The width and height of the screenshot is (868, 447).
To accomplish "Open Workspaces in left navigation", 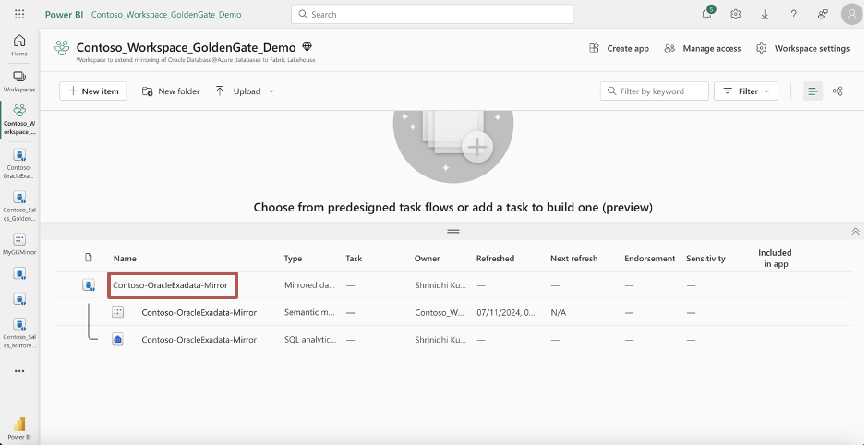I will (x=19, y=80).
